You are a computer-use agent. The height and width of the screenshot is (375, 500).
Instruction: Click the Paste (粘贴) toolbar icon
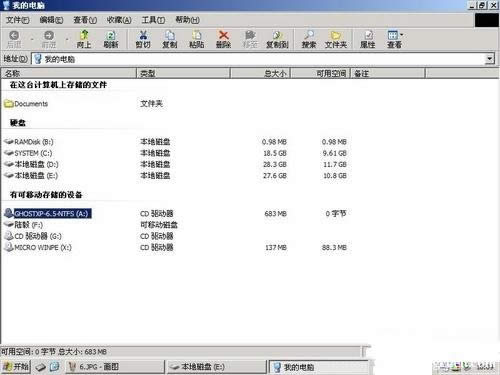pyautogui.click(x=196, y=39)
